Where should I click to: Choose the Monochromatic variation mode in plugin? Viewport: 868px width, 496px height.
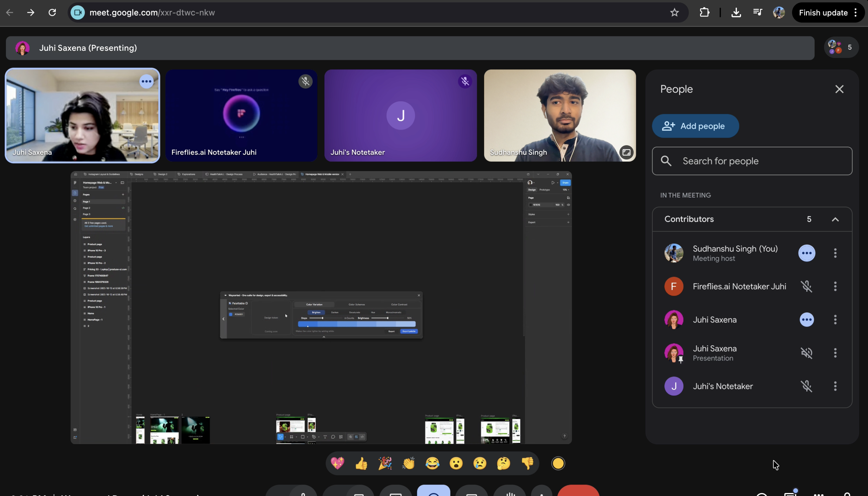pyautogui.click(x=394, y=312)
